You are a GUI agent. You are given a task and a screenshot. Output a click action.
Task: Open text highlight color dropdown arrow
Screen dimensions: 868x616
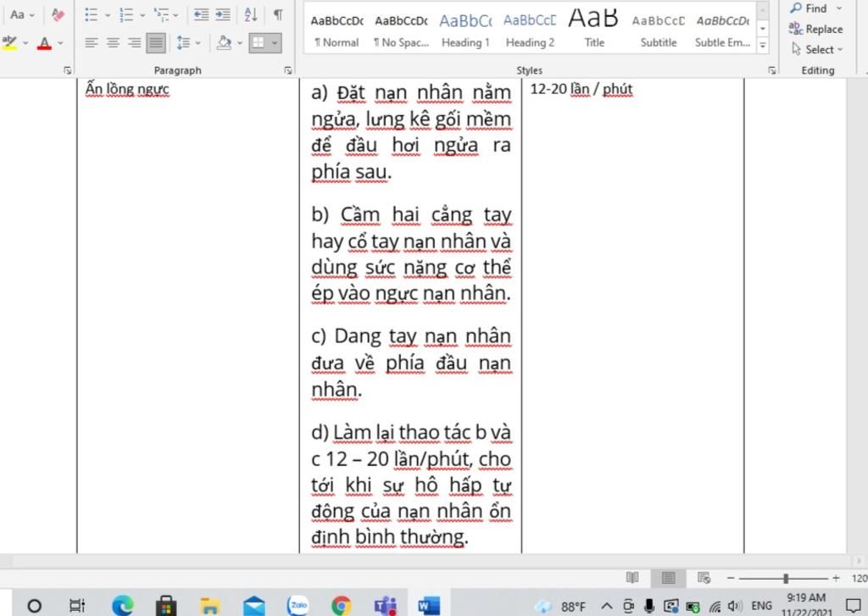[x=25, y=43]
